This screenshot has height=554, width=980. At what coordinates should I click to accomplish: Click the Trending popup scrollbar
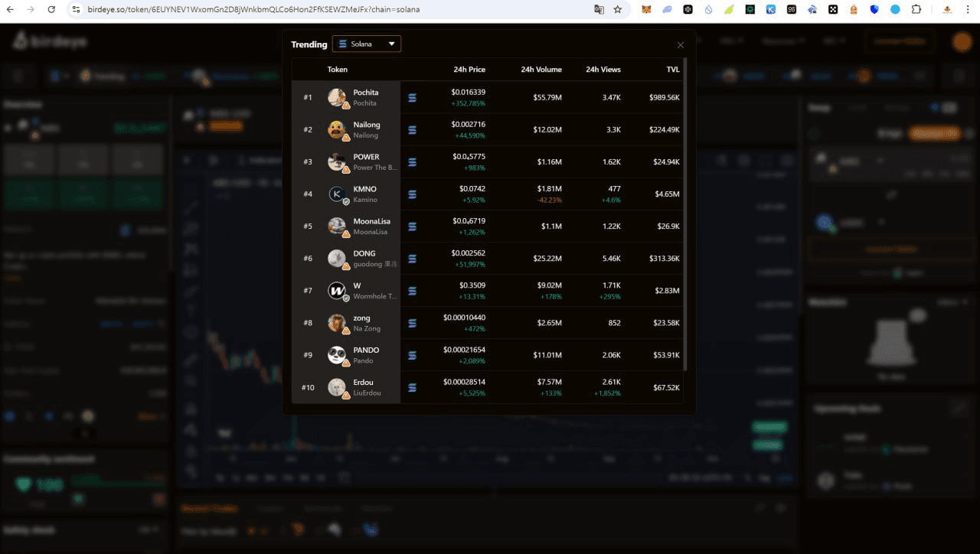pyautogui.click(x=684, y=214)
